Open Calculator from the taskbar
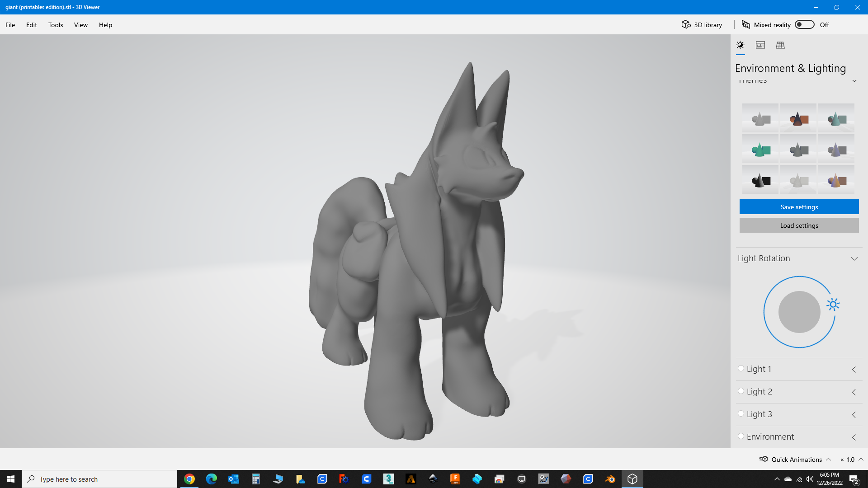868x488 pixels. [x=256, y=479]
